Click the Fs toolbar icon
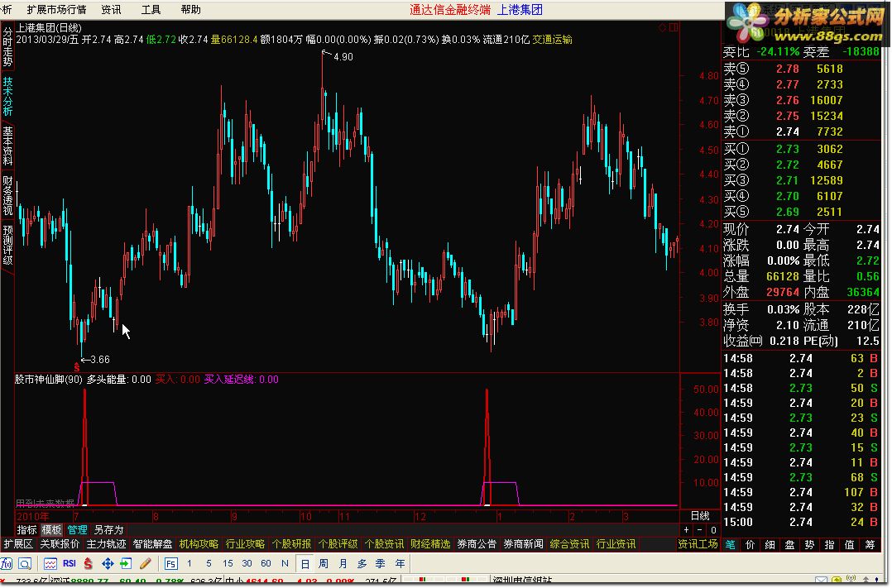Viewport: 892px width, 588px height. [x=170, y=563]
